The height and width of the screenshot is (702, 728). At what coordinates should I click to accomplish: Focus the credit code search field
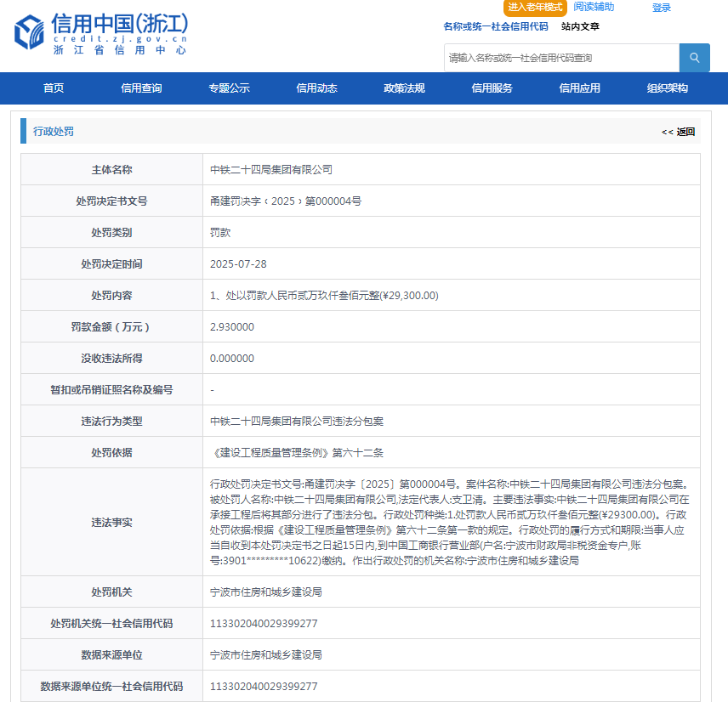coord(561,58)
